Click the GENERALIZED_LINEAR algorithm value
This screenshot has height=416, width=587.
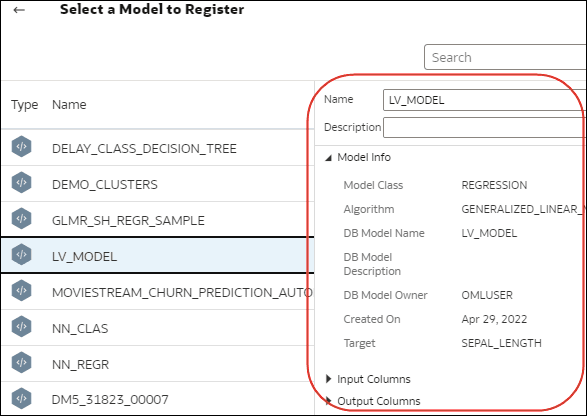[x=524, y=209]
